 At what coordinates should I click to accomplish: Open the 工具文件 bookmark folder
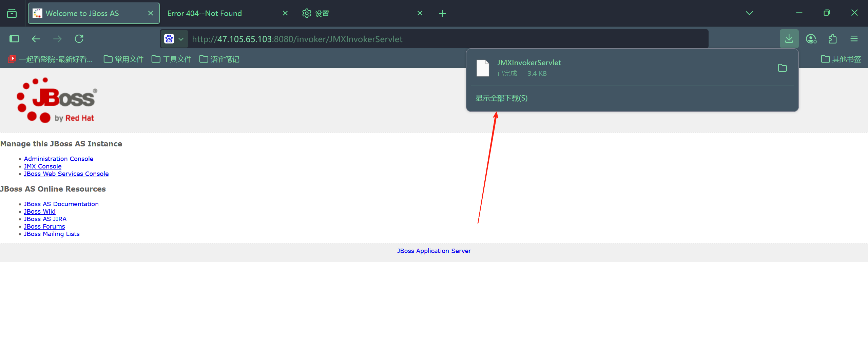coord(171,59)
